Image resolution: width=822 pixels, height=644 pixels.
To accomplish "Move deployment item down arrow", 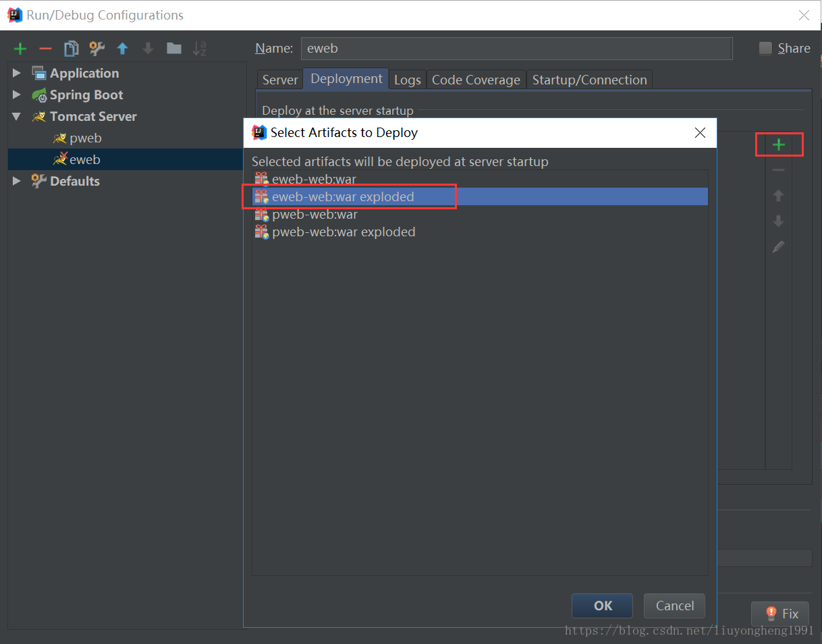I will (779, 221).
